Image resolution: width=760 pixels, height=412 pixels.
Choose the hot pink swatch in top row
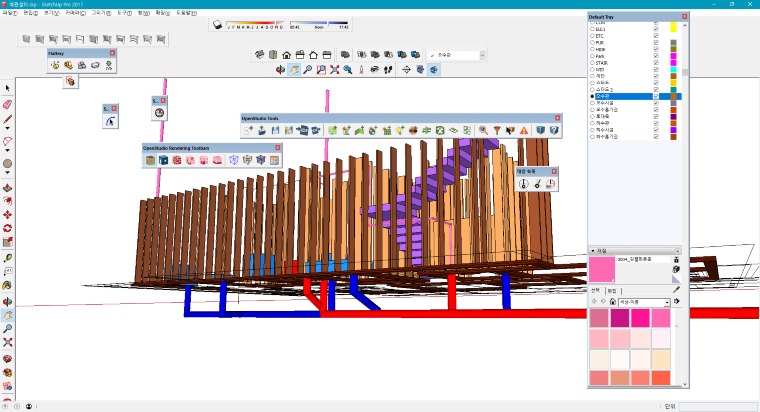[638, 318]
